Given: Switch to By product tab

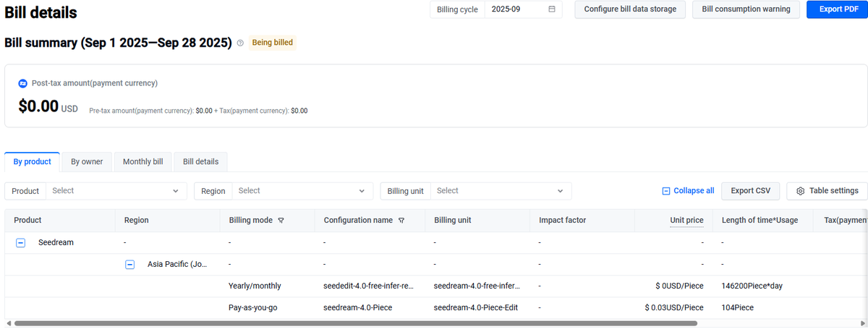Looking at the screenshot, I should coord(33,162).
